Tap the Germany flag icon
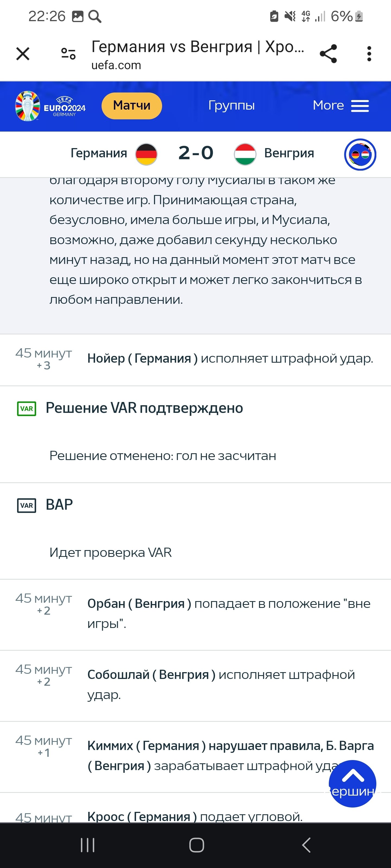Viewport: 391px width, 868px height. point(146,154)
